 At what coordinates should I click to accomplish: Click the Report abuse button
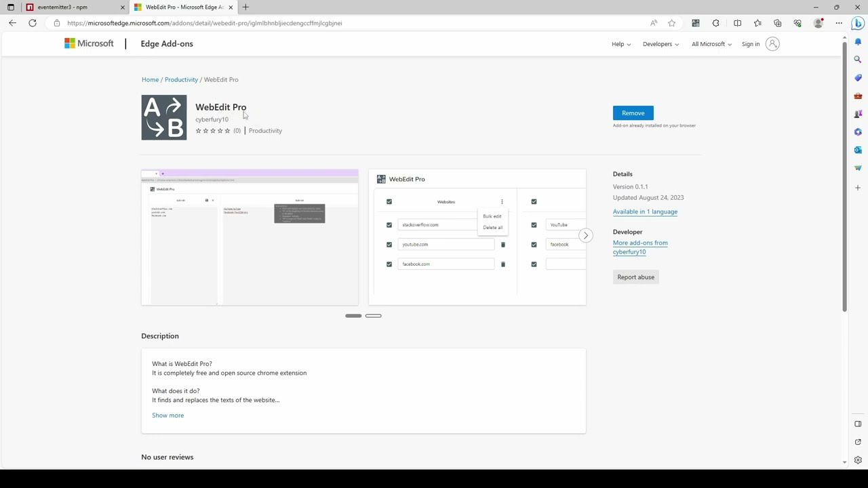(x=635, y=277)
